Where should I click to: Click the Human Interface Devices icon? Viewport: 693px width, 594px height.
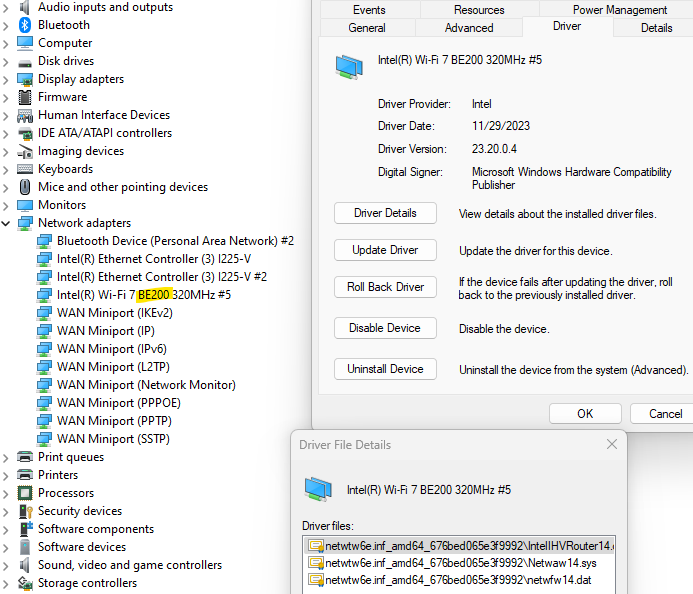25,115
